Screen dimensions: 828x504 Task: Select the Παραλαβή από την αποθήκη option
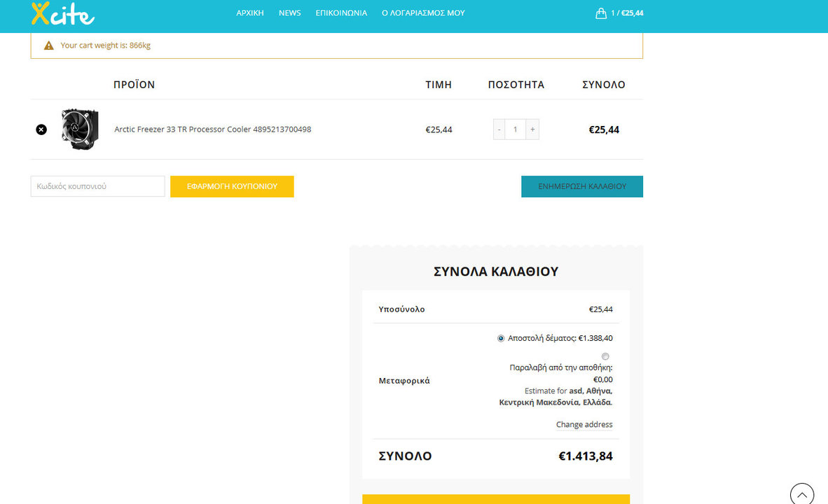click(x=605, y=356)
